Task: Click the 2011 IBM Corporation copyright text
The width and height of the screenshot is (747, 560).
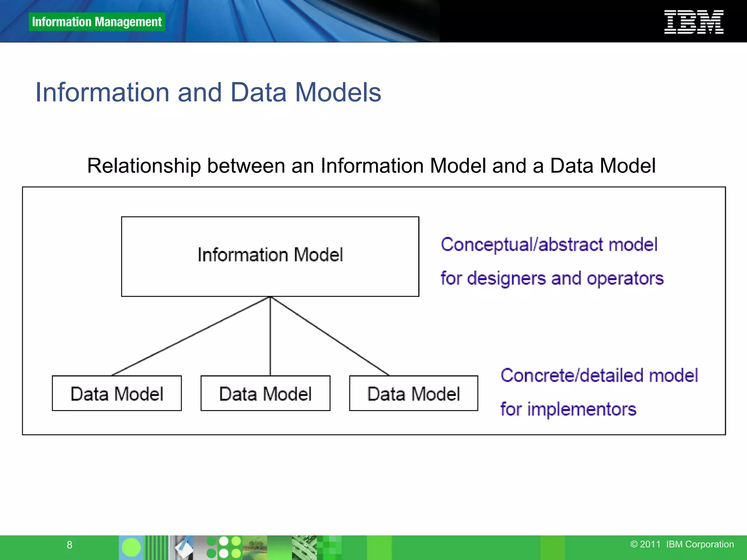Action: pyautogui.click(x=682, y=544)
